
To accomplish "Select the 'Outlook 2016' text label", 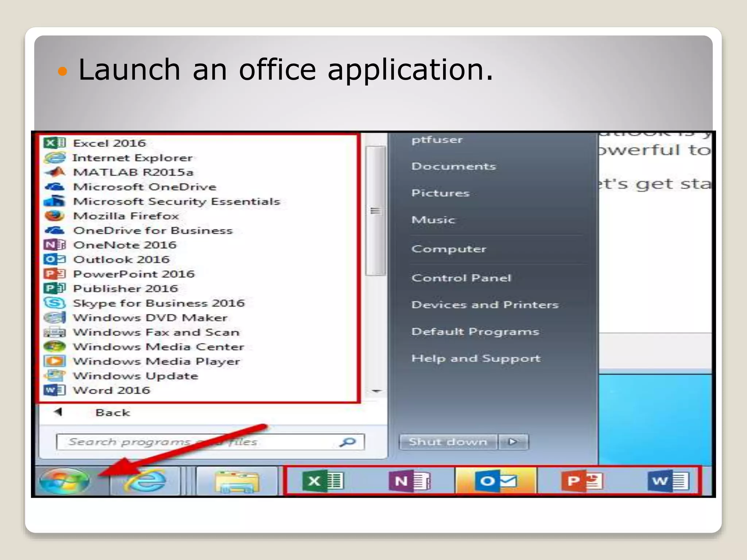I will [121, 260].
